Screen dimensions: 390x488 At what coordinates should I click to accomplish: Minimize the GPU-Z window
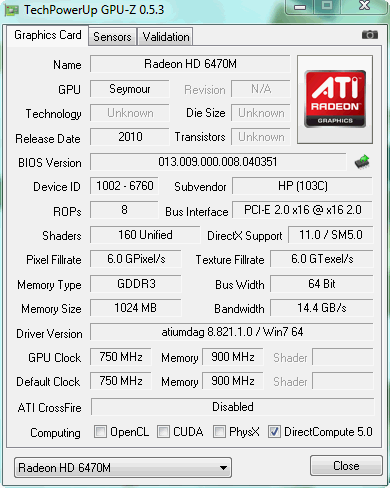click(300, 7)
